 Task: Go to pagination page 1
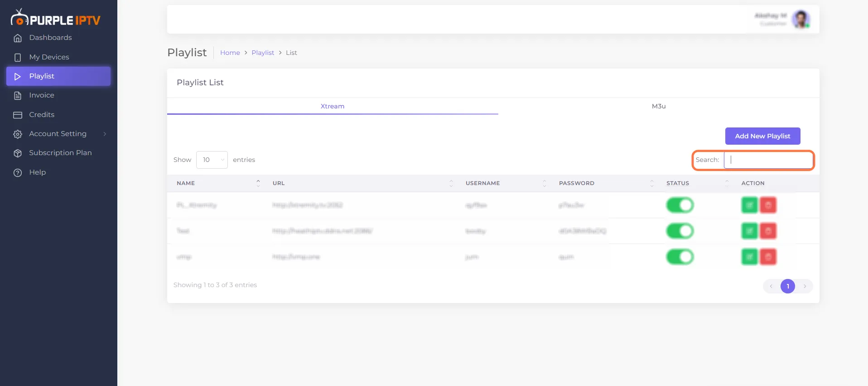click(x=788, y=286)
